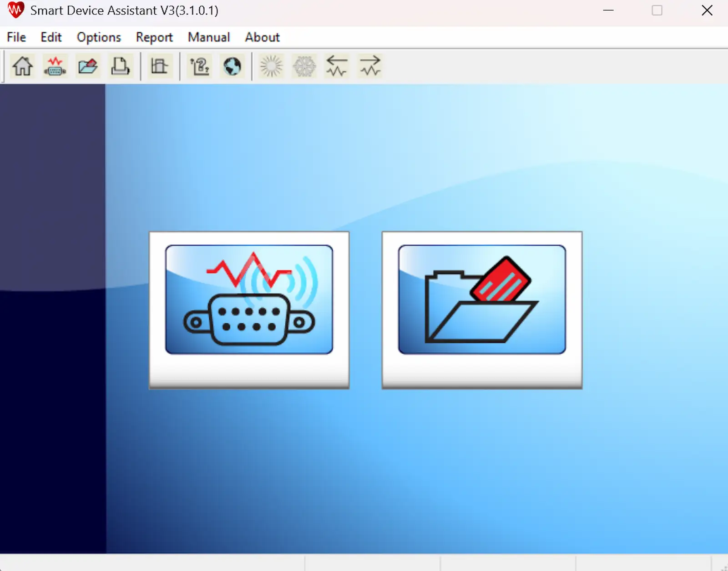
Task: Select the sun toolbar icon
Action: [271, 66]
